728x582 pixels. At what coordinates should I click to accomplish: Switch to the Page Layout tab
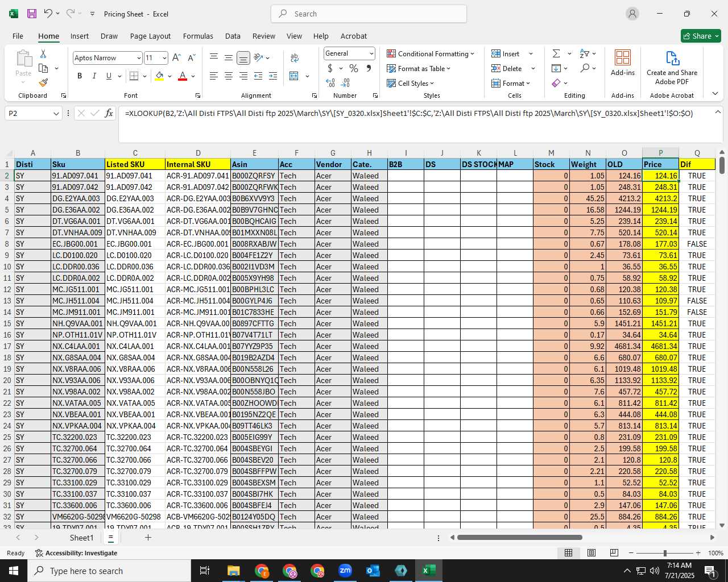point(150,36)
